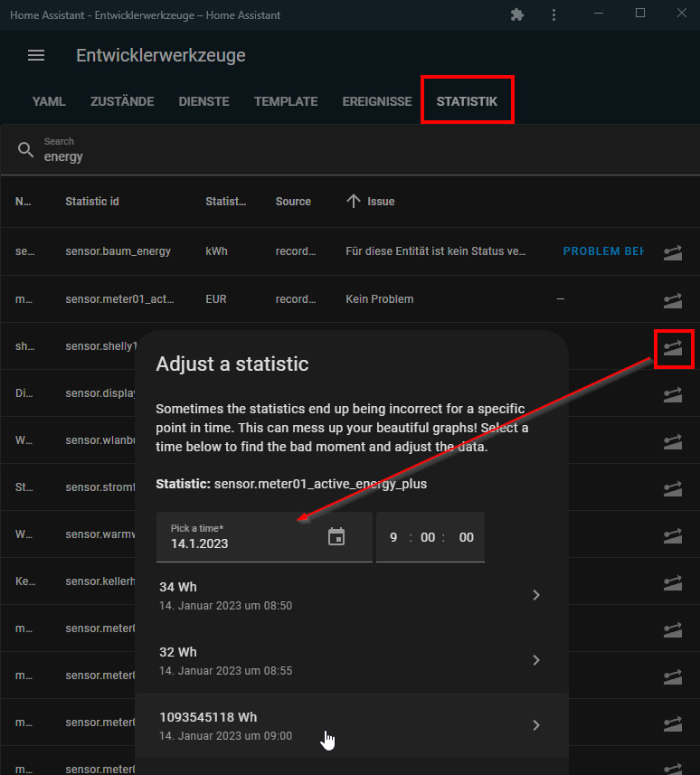Open the three-dot window options menu
This screenshot has width=700, height=775.
click(553, 14)
